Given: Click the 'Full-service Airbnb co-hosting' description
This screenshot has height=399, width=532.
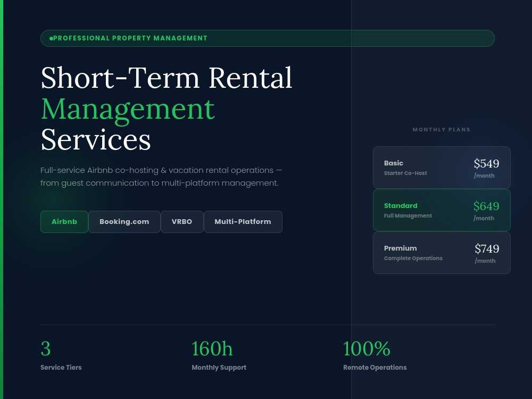Looking at the screenshot, I should (161, 177).
